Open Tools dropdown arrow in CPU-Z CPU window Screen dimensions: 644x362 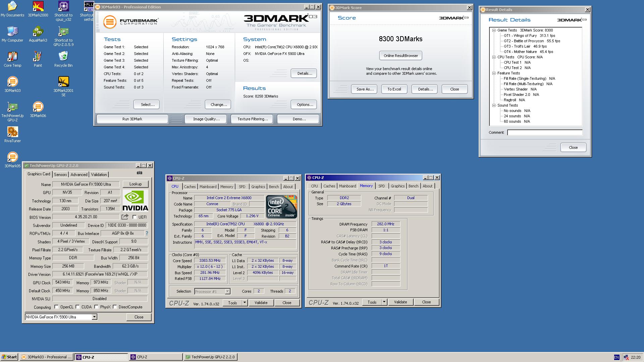[x=245, y=303]
